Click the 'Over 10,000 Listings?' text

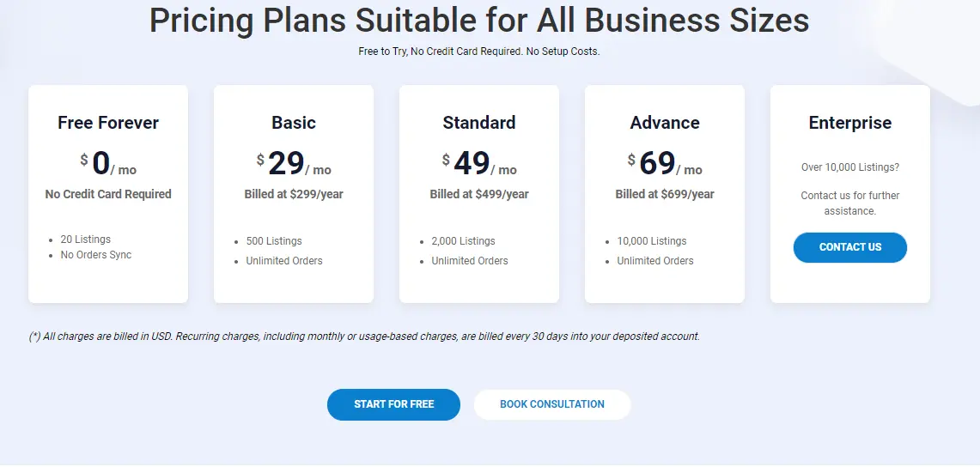point(850,167)
